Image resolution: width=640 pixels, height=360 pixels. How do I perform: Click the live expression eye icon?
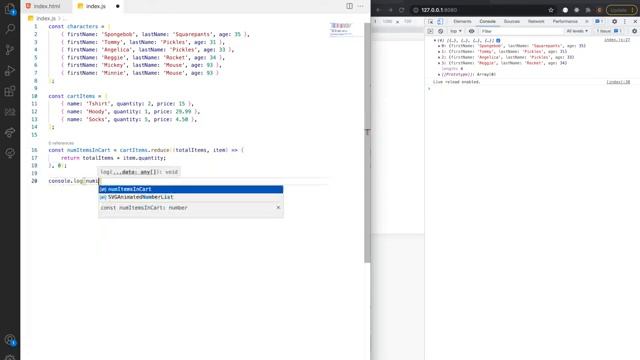point(471,31)
